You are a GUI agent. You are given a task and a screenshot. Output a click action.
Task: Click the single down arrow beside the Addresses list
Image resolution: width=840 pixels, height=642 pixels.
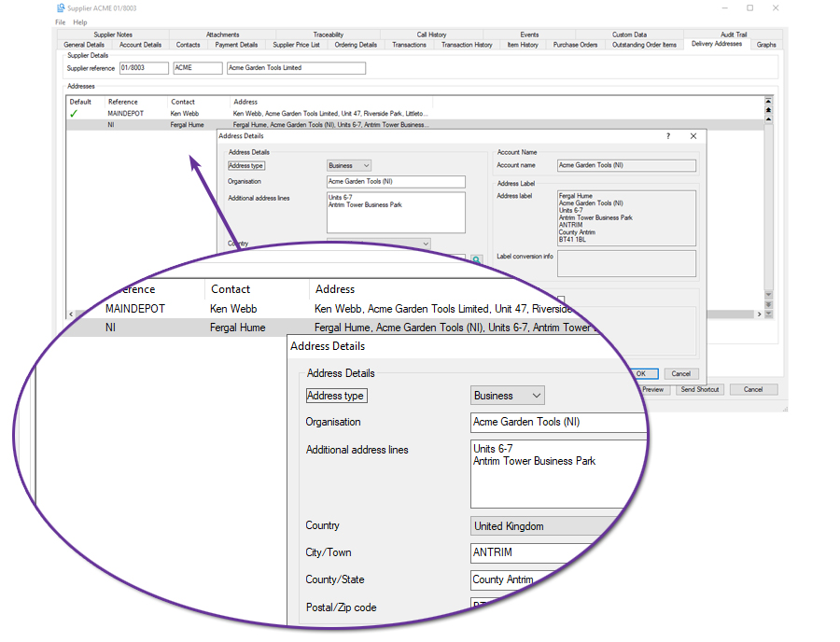point(768,295)
